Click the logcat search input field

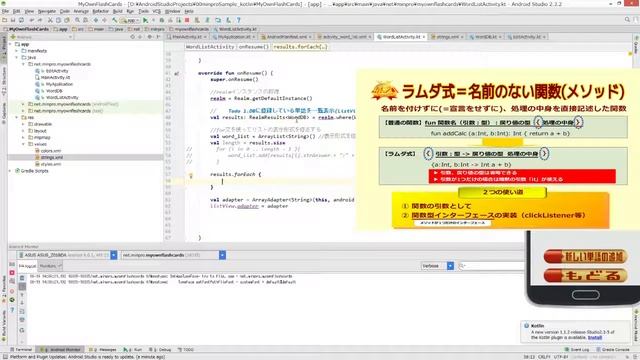(491, 266)
